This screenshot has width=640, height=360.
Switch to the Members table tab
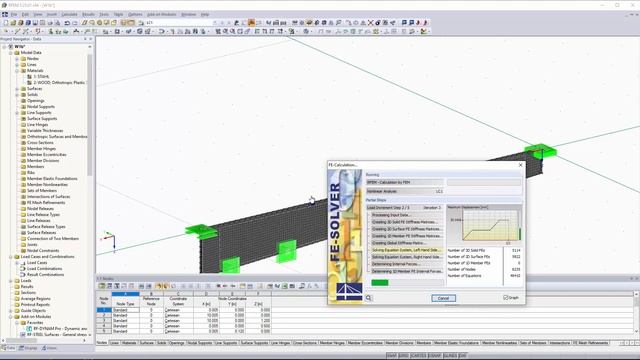[424, 343]
